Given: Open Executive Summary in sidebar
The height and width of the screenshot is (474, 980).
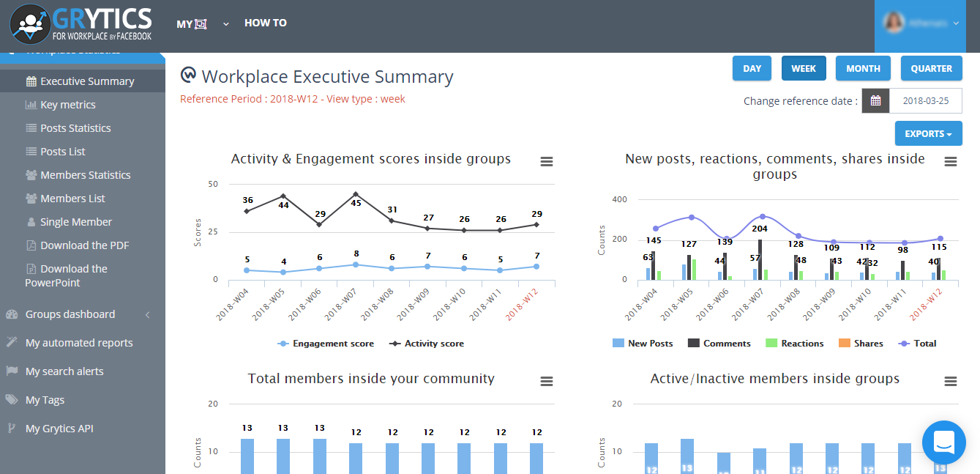Looking at the screenshot, I should 83,81.
